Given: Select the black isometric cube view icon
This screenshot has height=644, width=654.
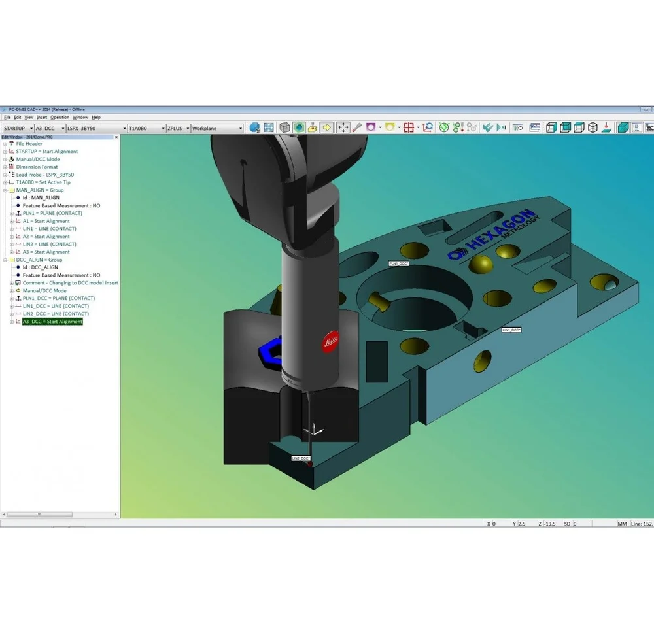Looking at the screenshot, I should coord(593,127).
